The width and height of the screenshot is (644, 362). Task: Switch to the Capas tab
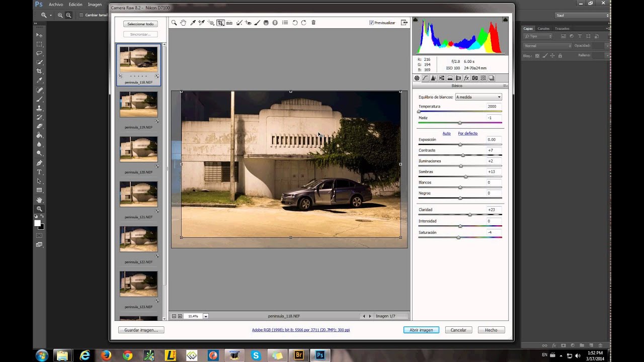[528, 28]
